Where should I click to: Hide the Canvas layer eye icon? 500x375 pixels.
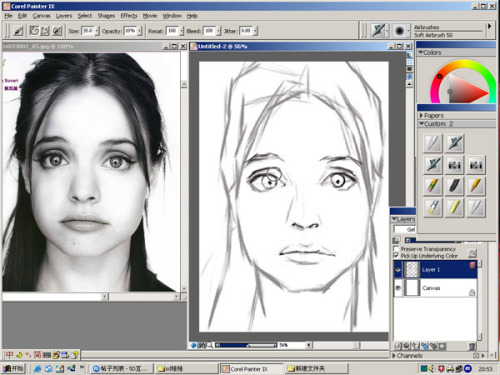tap(398, 288)
